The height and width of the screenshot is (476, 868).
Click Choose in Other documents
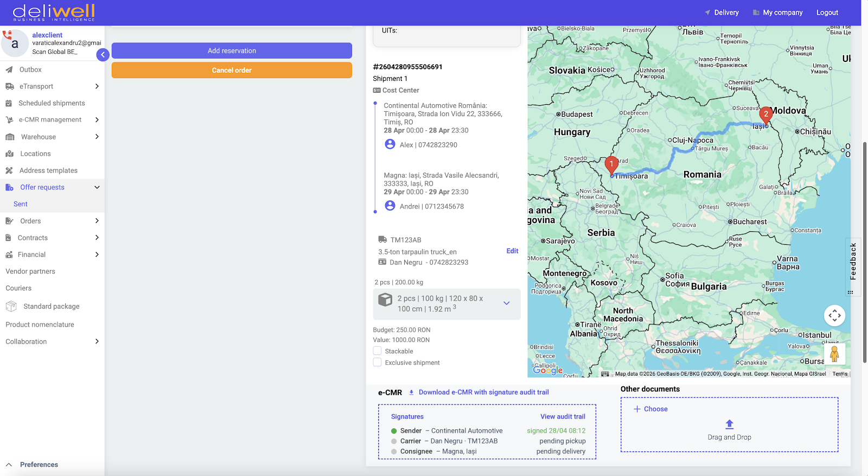tap(651, 409)
